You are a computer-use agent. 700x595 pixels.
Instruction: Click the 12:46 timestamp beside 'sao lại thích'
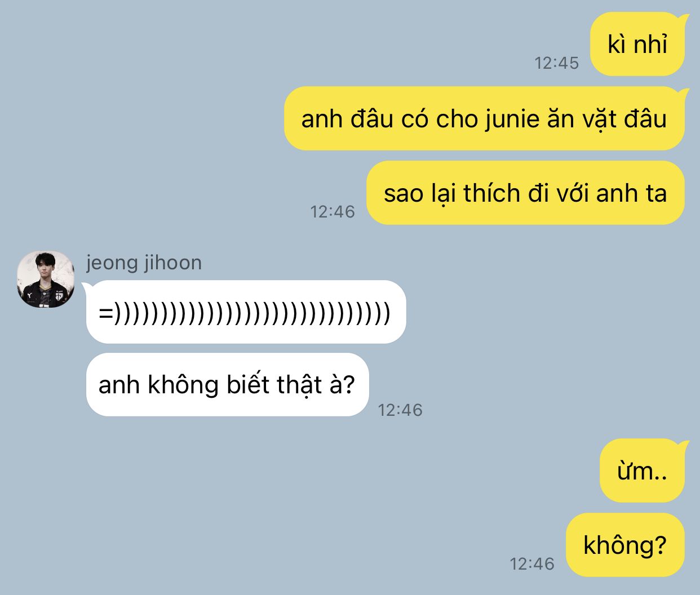pyautogui.click(x=333, y=212)
